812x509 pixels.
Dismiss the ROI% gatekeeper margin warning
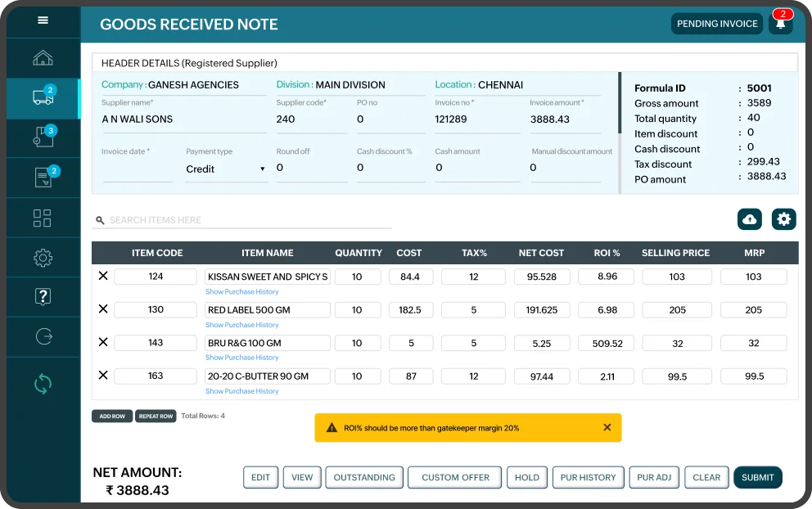(607, 428)
